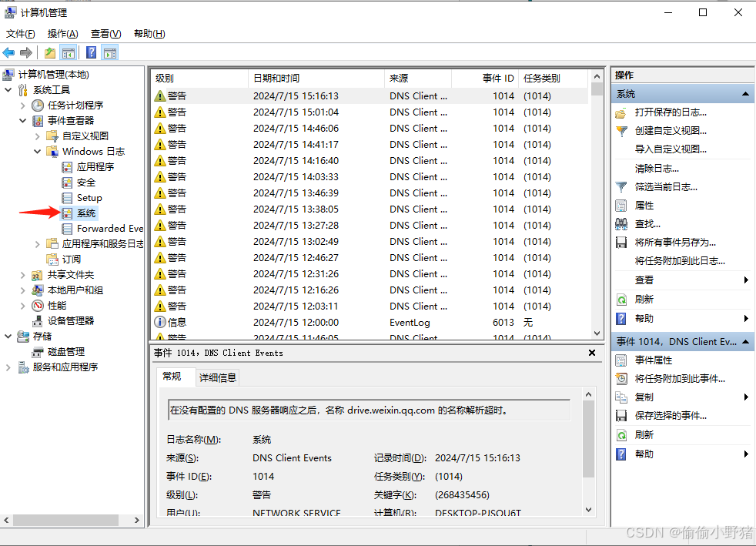This screenshot has height=546, width=756.
Task: Click the Subscriptions folder icon
Action: 52,260
